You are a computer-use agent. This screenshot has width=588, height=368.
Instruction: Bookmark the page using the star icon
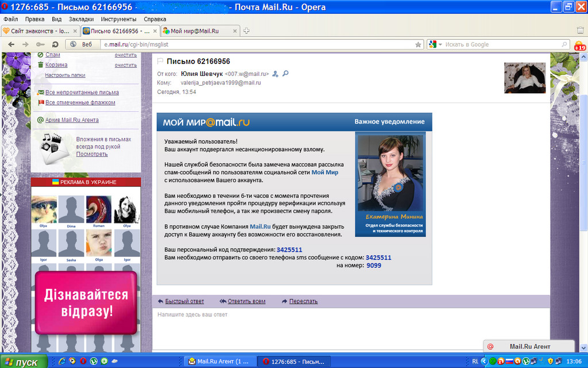418,44
